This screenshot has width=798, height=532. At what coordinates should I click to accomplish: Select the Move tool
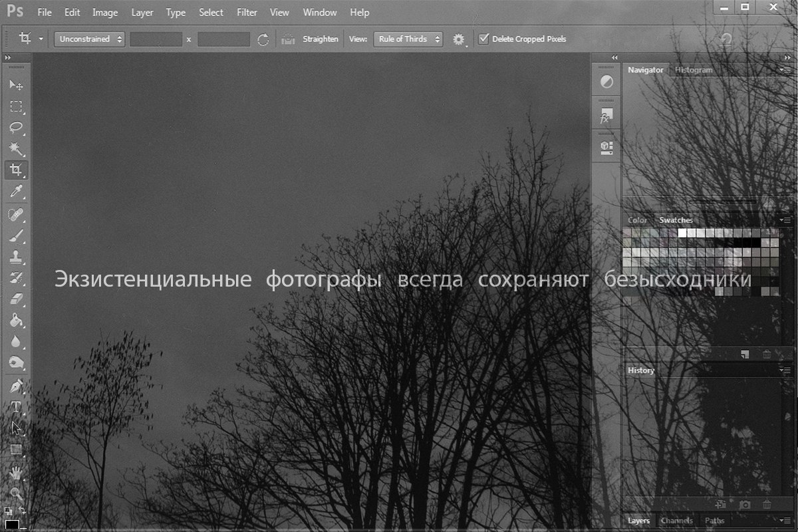click(16, 85)
